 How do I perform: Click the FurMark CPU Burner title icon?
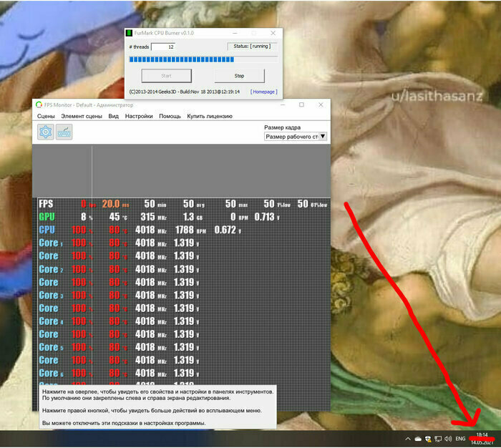(x=129, y=33)
